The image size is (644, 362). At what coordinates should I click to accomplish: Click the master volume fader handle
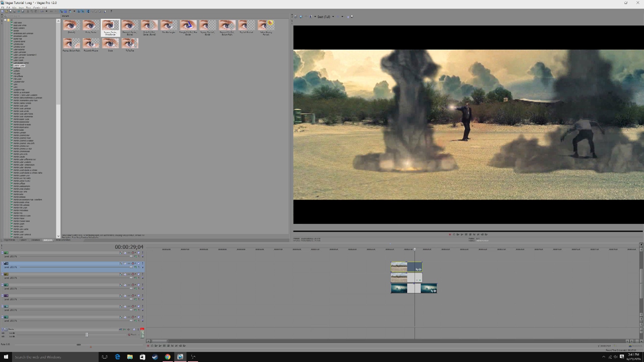(x=87, y=335)
